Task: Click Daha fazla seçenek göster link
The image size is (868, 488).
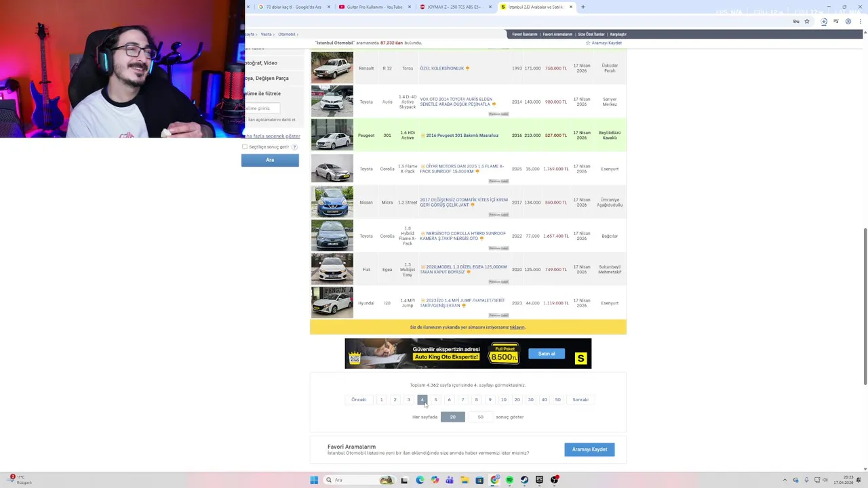Action: pyautogui.click(x=272, y=136)
